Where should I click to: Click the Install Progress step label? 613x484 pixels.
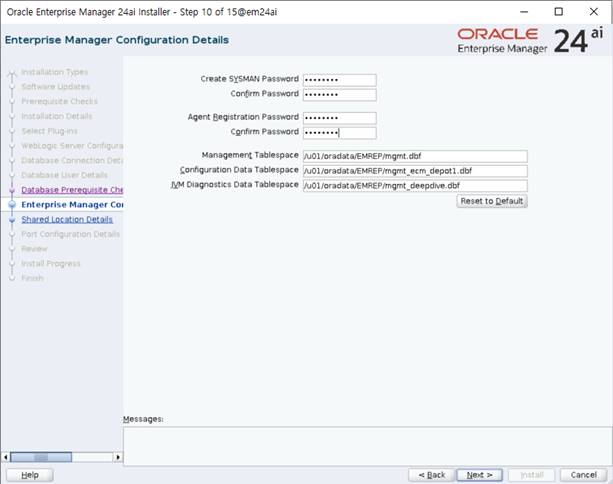pyautogui.click(x=50, y=264)
